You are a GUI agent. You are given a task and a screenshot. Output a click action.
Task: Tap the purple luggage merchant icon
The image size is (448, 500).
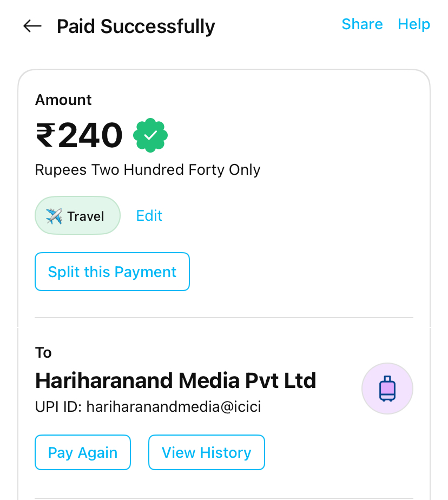click(387, 389)
